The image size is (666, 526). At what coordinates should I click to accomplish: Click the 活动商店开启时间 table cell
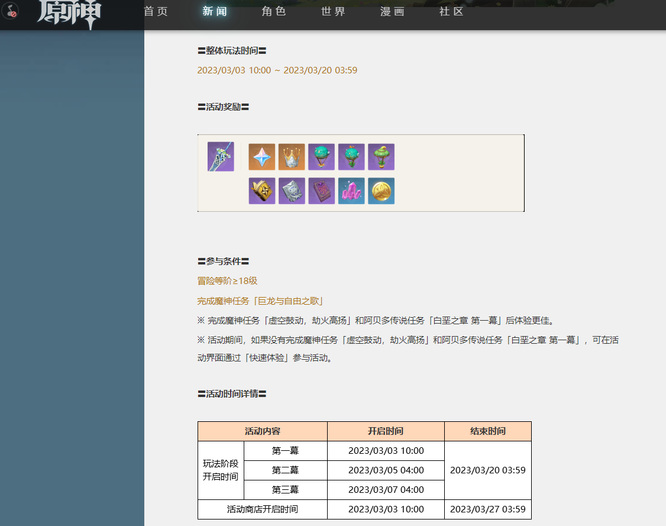pos(262,509)
